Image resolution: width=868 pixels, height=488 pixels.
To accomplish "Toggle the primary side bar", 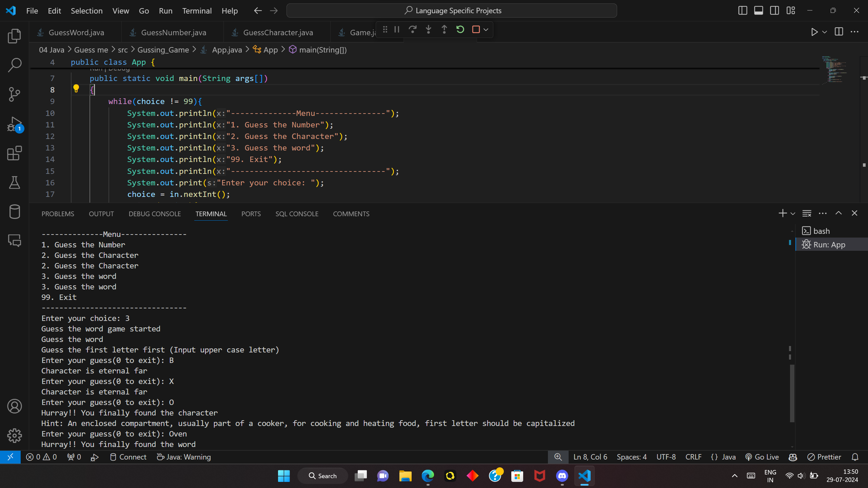I will point(743,11).
